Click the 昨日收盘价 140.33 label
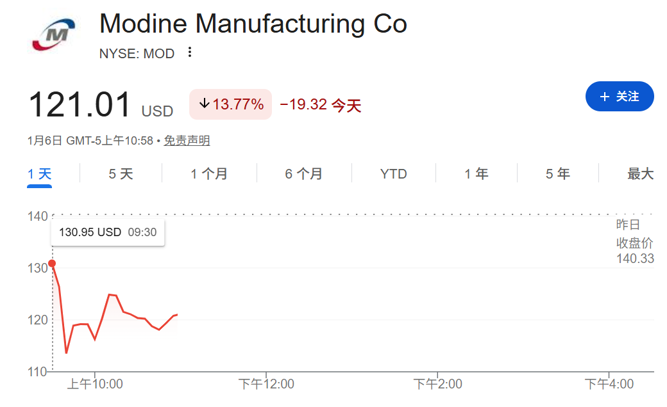Screen dimensions: 667x407 pyautogui.click(x=634, y=242)
